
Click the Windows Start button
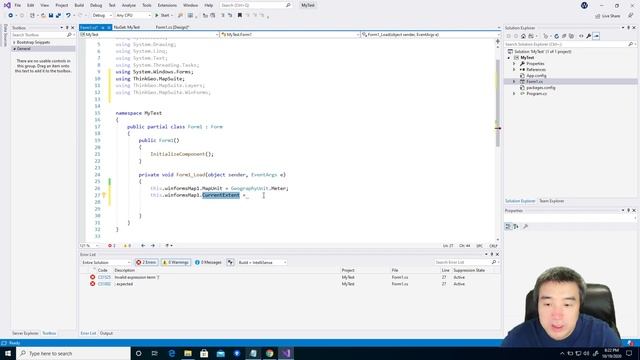coord(8,353)
